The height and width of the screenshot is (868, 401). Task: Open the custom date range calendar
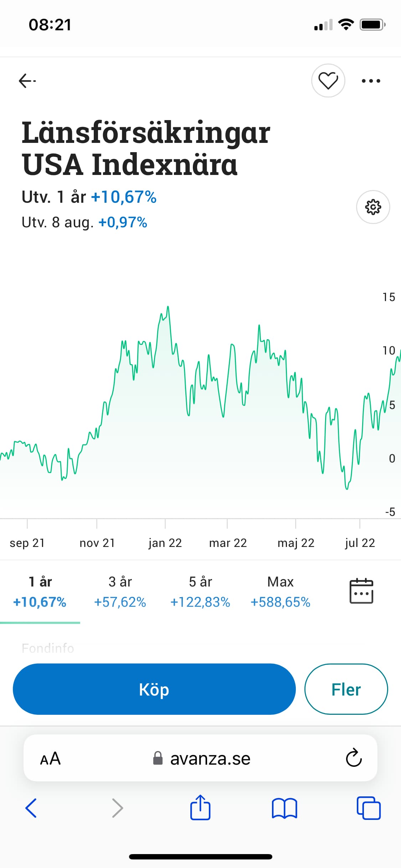click(361, 591)
